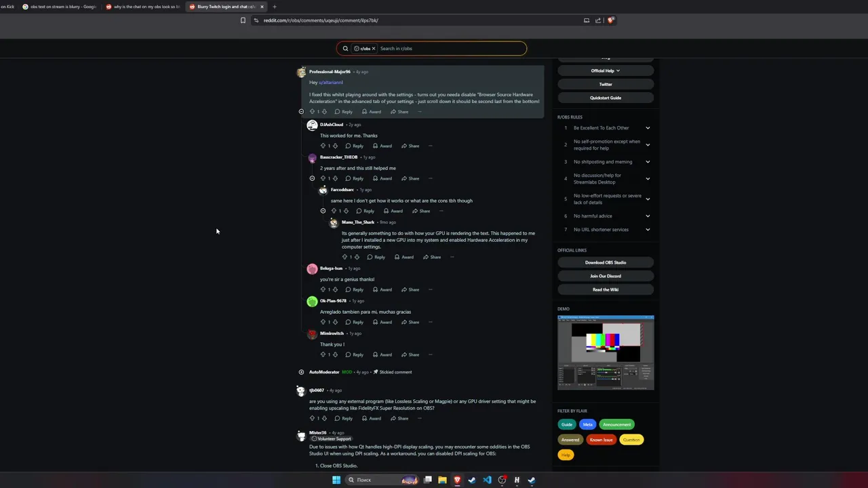Upvote Ok-Plan-9678's comment
The height and width of the screenshot is (488, 868).
(x=323, y=322)
